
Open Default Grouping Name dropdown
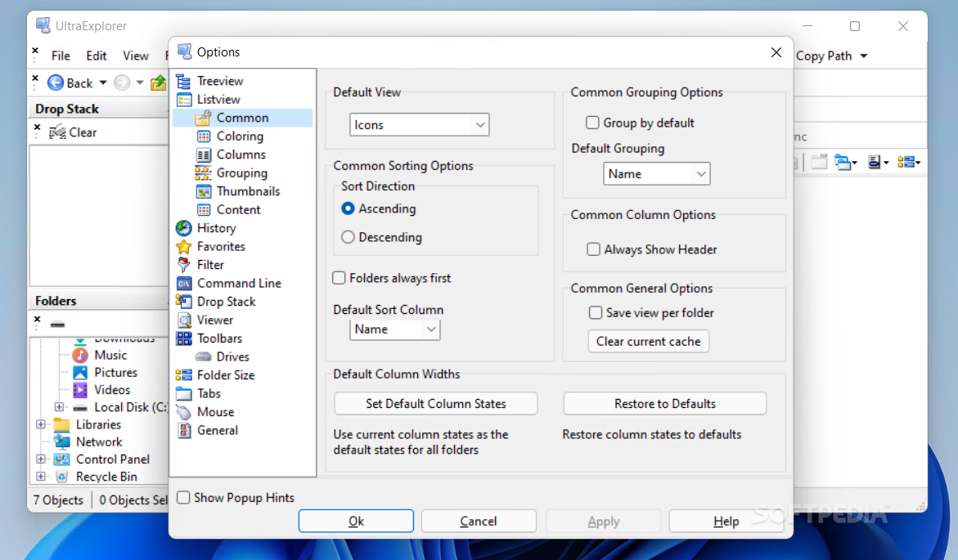coord(656,174)
